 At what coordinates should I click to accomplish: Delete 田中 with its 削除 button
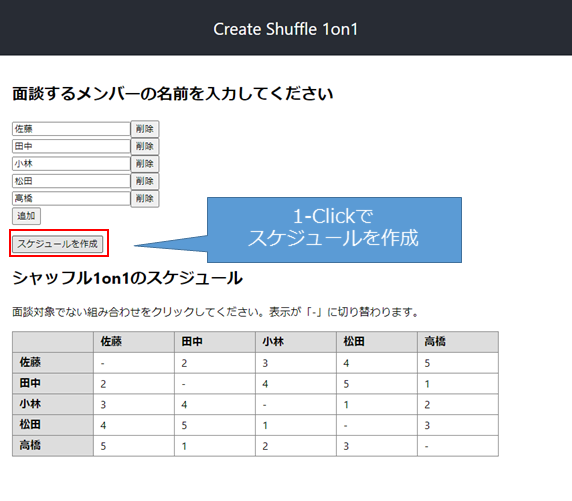(145, 146)
